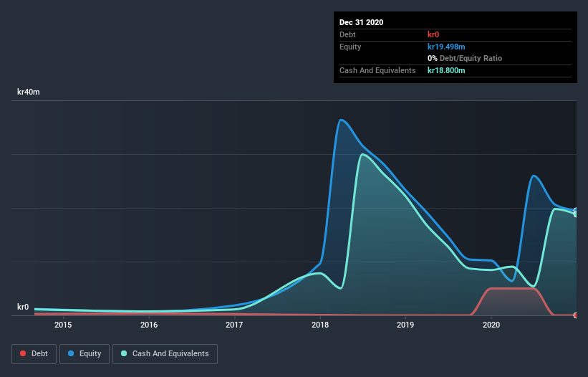
Task: Click the Dec 31 2020 tooltip date
Action: 361,22
